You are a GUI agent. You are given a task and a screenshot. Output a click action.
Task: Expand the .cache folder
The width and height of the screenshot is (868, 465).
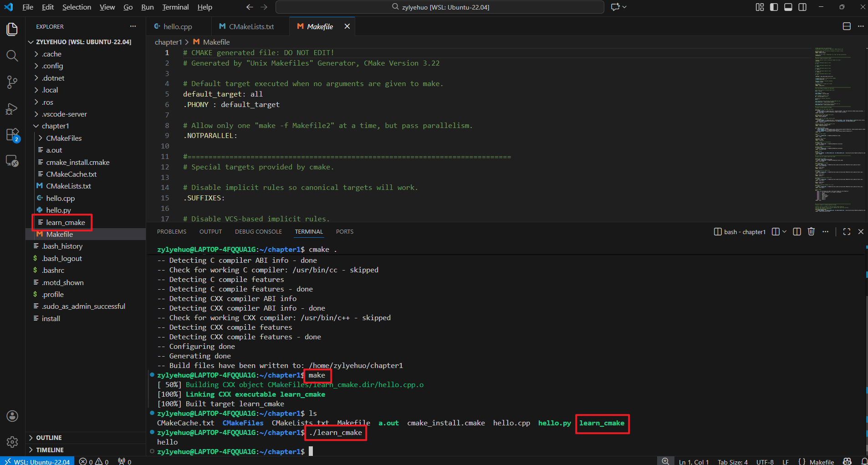coord(86,54)
